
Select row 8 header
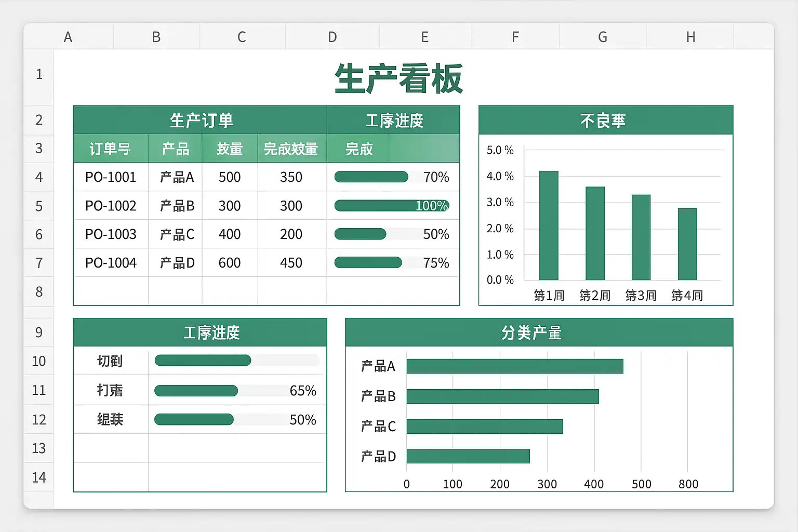(39, 292)
